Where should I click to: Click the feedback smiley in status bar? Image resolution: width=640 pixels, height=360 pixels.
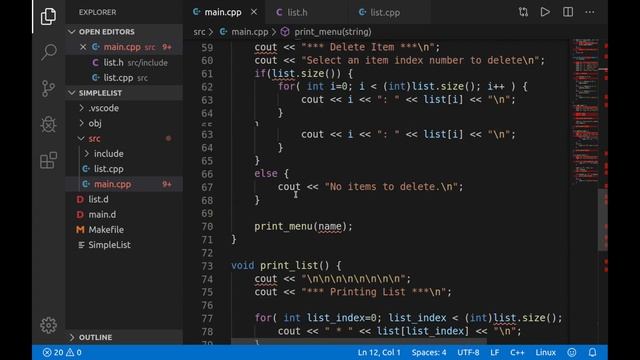pyautogui.click(x=571, y=352)
